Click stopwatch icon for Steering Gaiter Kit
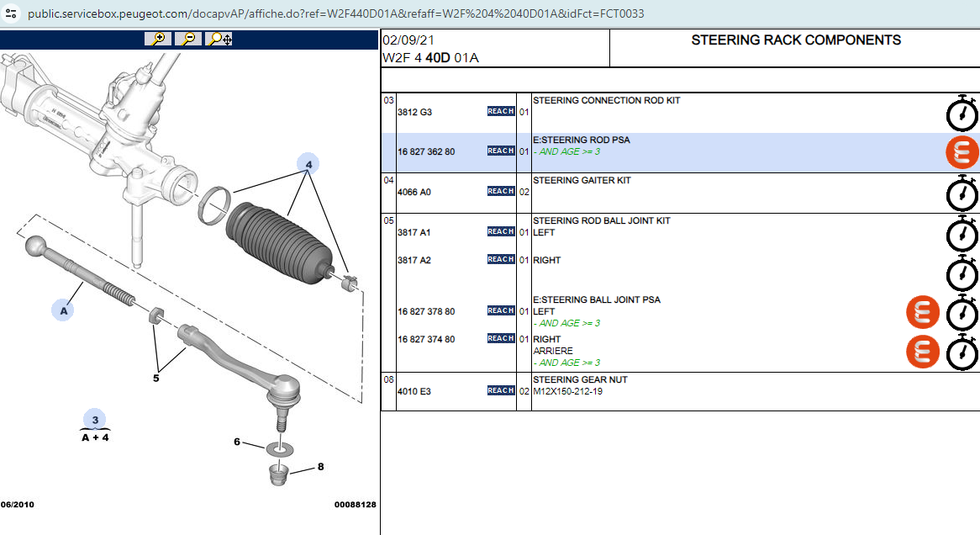The height and width of the screenshot is (535, 980). [x=962, y=193]
